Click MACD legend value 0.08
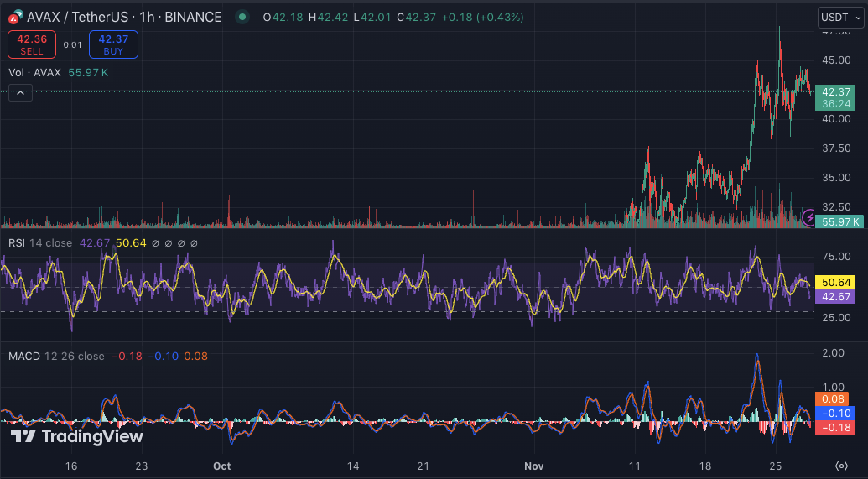The height and width of the screenshot is (479, 868). 195,356
